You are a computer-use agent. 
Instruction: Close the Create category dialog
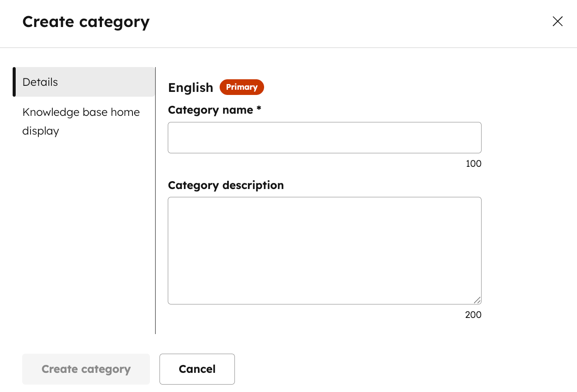pyautogui.click(x=557, y=21)
